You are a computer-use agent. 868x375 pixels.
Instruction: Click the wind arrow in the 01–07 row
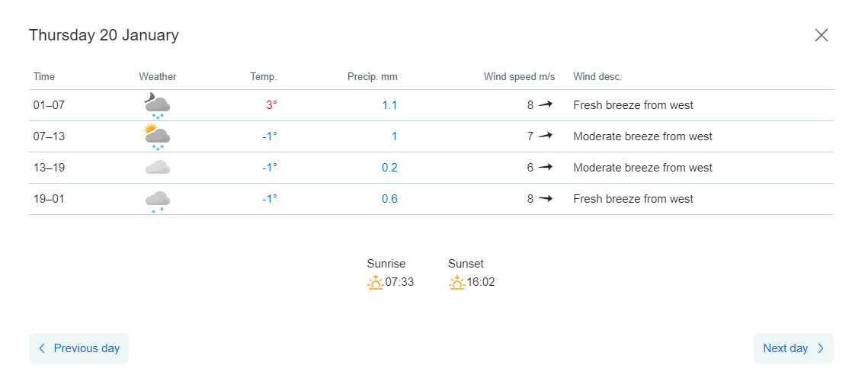(545, 104)
